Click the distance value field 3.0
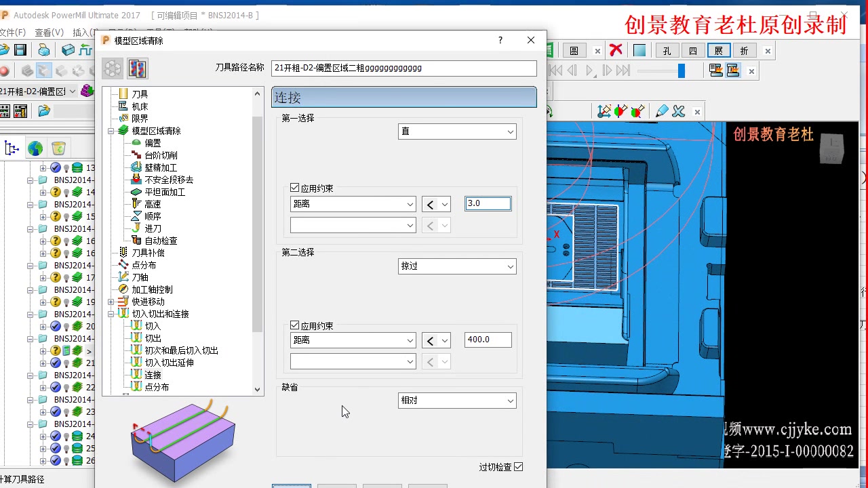 [488, 203]
